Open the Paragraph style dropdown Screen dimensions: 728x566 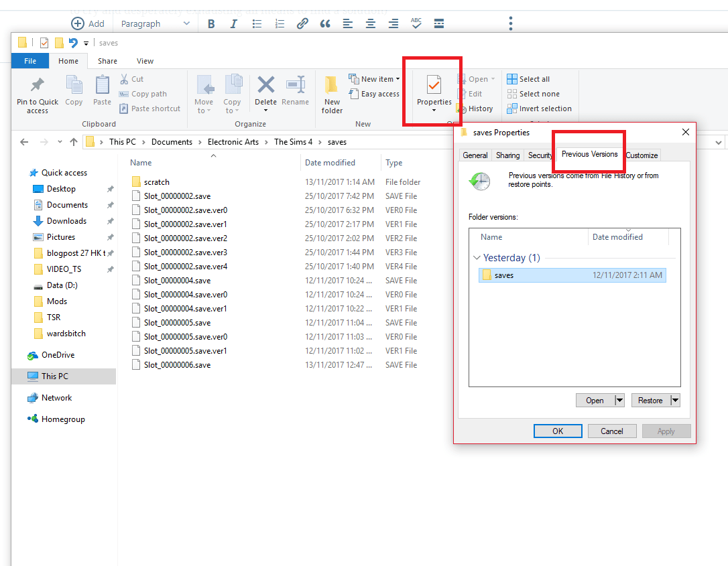point(155,23)
